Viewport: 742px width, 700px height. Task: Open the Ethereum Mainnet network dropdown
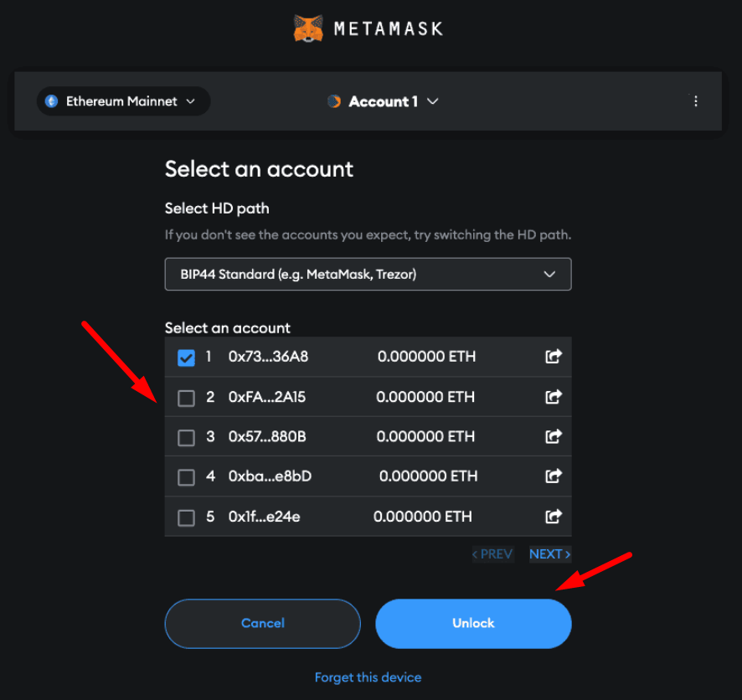[x=123, y=101]
